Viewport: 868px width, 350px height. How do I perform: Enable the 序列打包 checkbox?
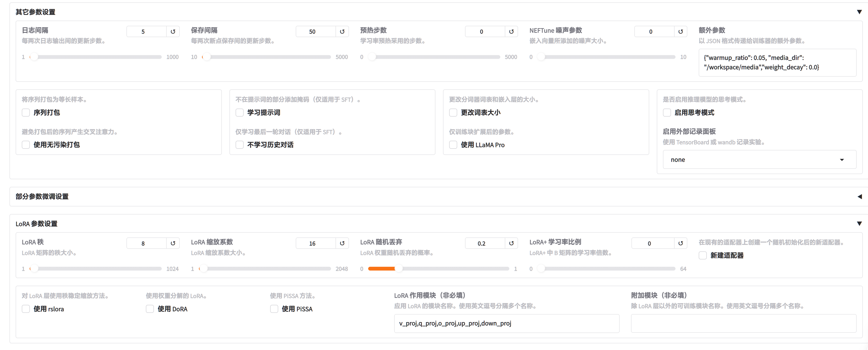pos(26,113)
